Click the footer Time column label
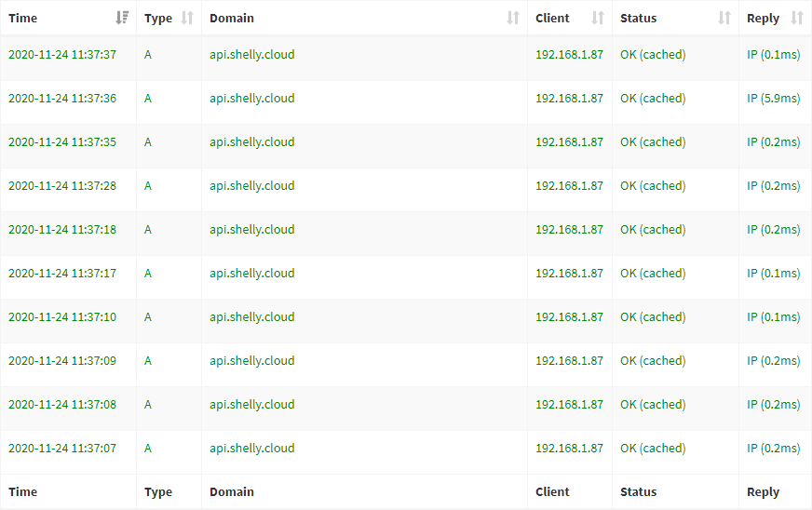812x510 pixels. coord(22,492)
